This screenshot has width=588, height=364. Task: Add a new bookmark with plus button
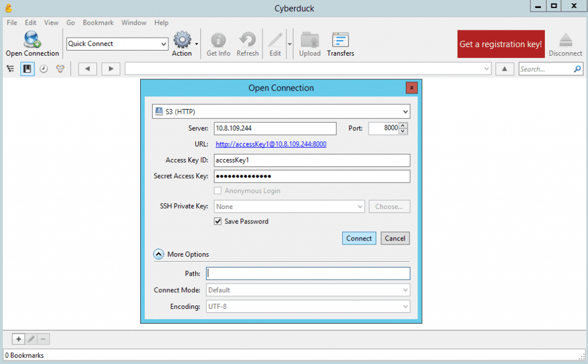click(x=19, y=339)
